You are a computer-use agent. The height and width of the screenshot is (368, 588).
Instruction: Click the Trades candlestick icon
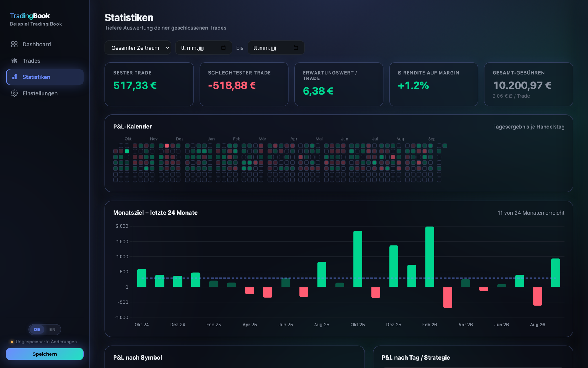[x=14, y=61]
